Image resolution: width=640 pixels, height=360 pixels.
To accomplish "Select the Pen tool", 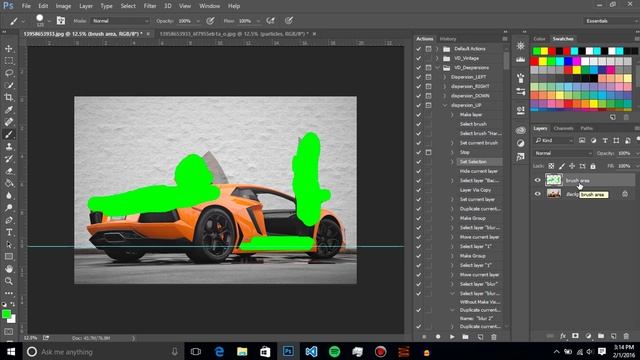I will 9,220.
